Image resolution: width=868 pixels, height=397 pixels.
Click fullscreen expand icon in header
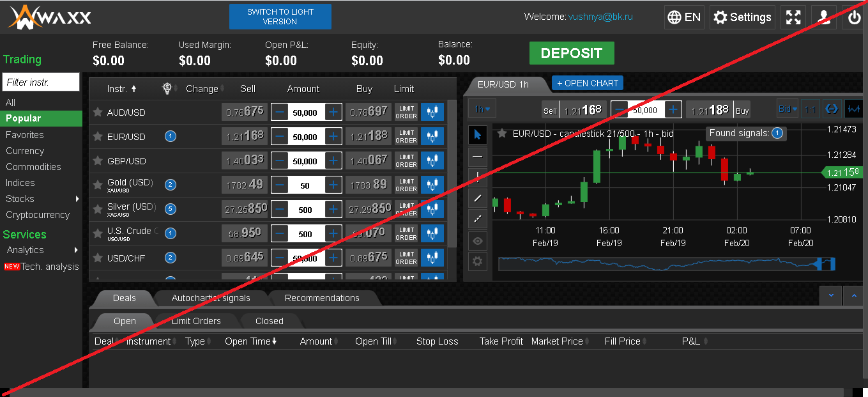tap(793, 17)
